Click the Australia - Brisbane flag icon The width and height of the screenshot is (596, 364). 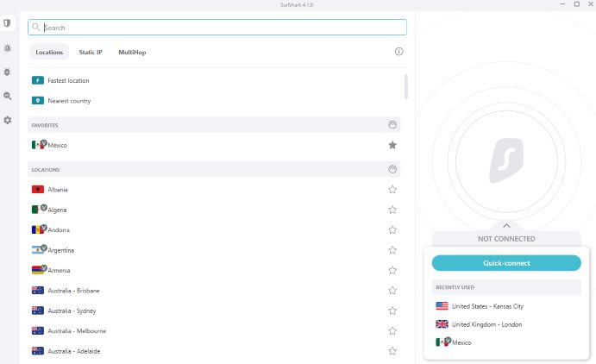point(38,291)
